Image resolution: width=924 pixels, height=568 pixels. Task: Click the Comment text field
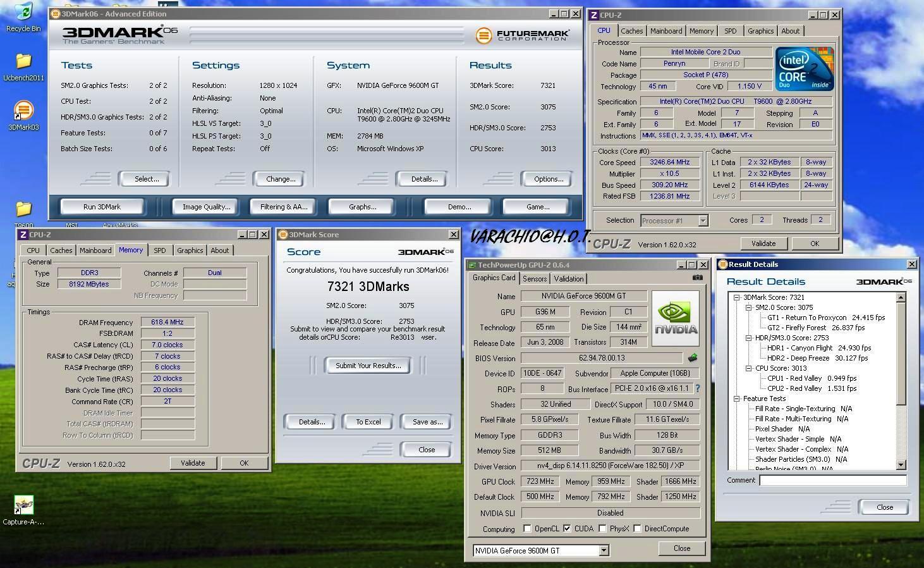pos(832,481)
